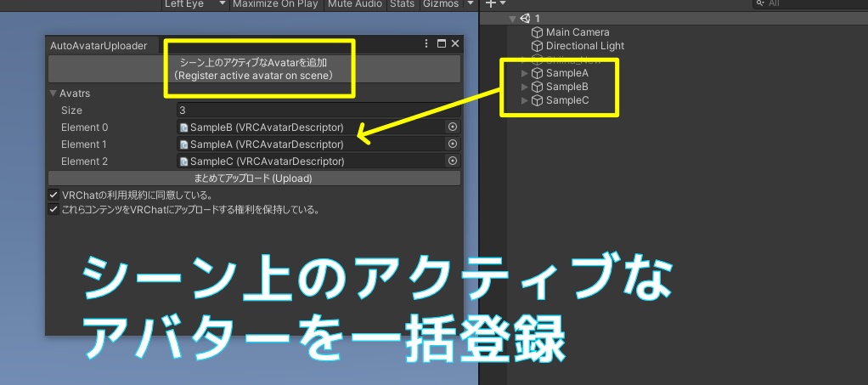Maximize the AutoAvatarUploader window
Screen dimensions: 868x385
[442, 43]
